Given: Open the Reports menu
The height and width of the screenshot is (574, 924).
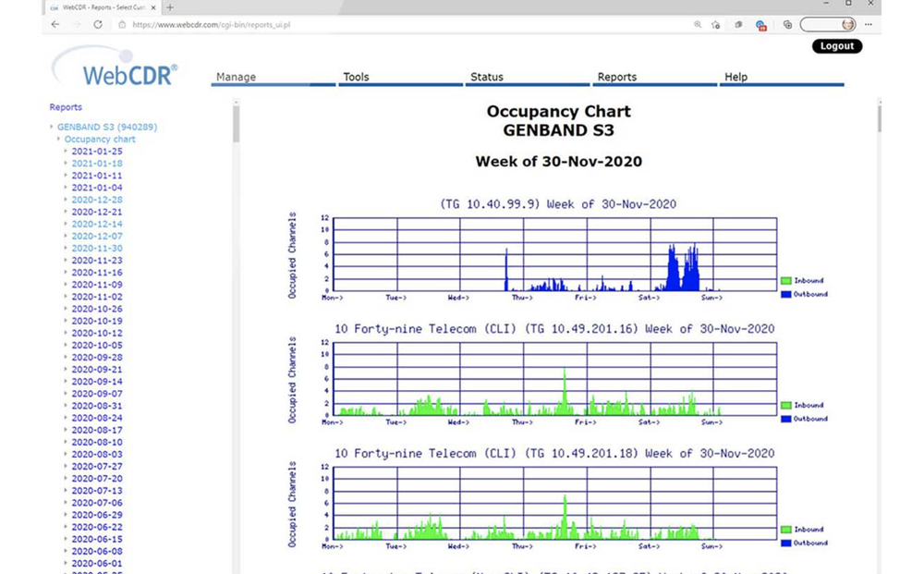Looking at the screenshot, I should (x=617, y=77).
